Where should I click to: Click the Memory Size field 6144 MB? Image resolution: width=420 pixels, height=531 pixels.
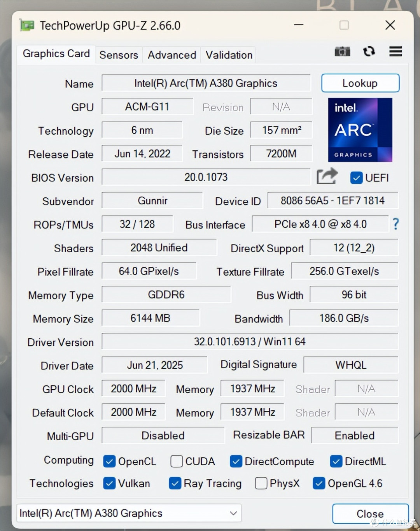(x=150, y=318)
